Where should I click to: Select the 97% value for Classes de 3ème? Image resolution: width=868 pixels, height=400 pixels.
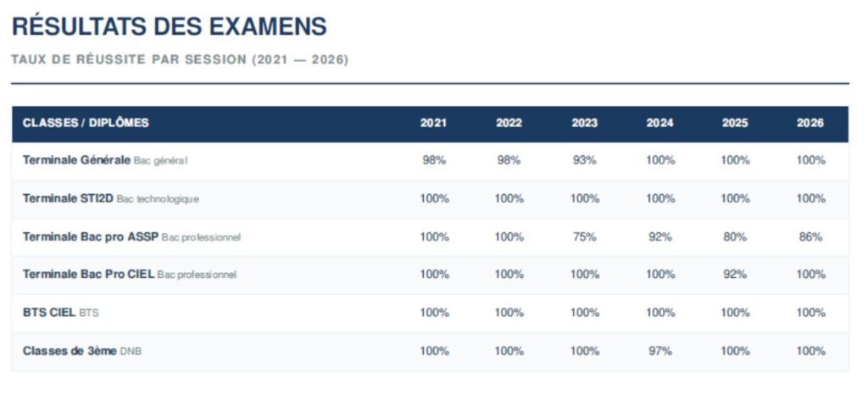click(x=659, y=351)
